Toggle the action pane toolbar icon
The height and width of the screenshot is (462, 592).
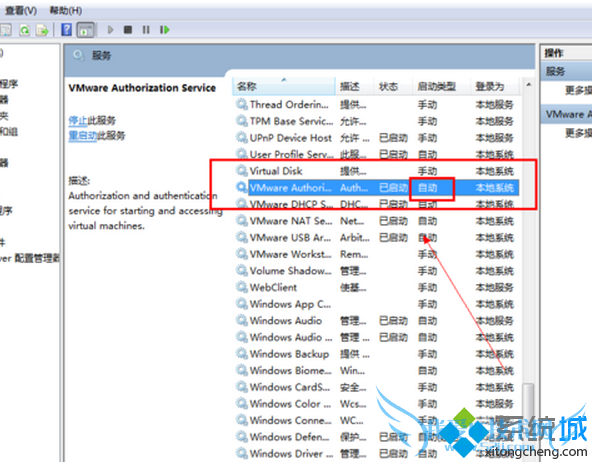click(x=86, y=30)
